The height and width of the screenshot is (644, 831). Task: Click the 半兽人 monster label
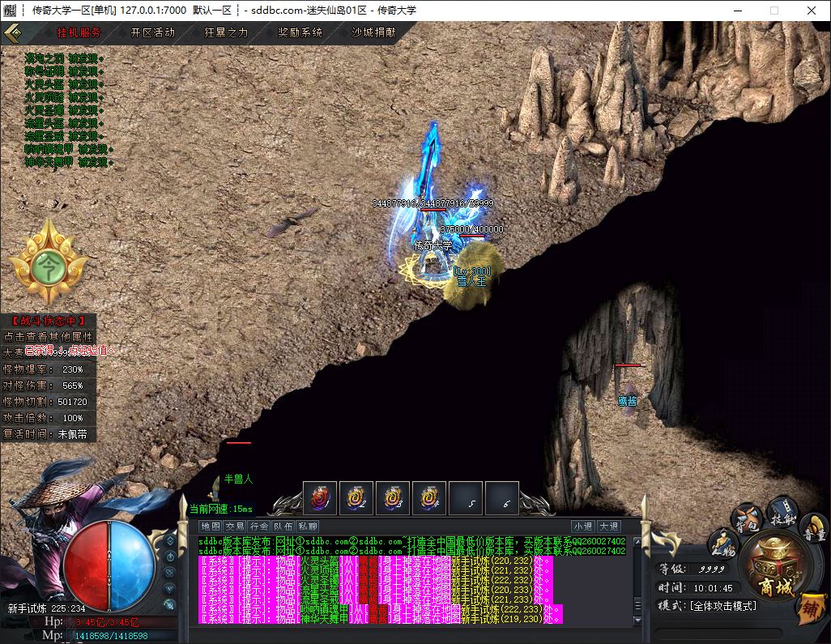(238, 480)
